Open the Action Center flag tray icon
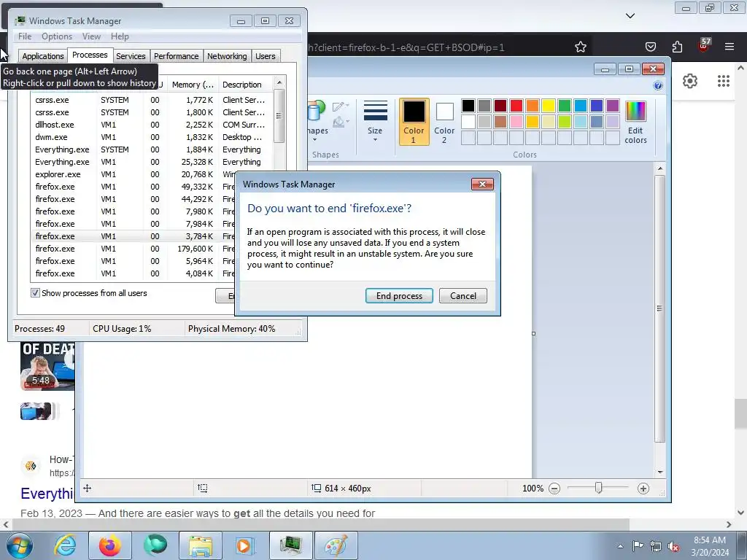Image resolution: width=747 pixels, height=560 pixels. 638,545
